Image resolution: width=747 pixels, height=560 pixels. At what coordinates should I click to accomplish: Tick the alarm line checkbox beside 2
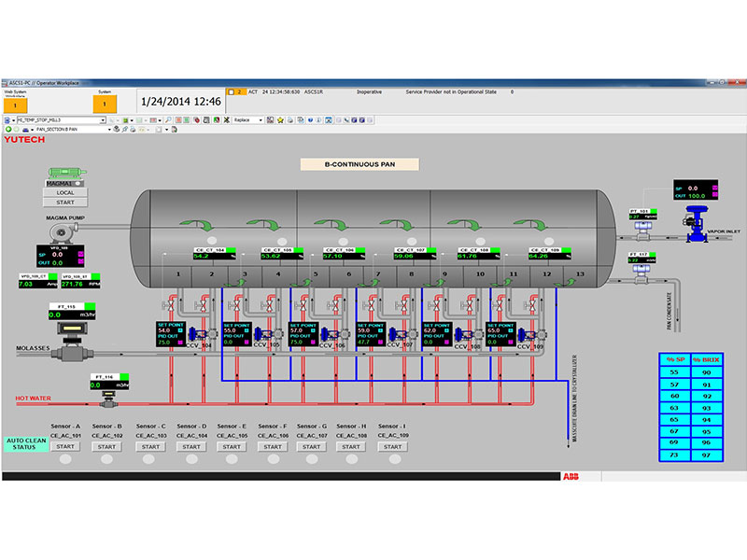(x=232, y=91)
